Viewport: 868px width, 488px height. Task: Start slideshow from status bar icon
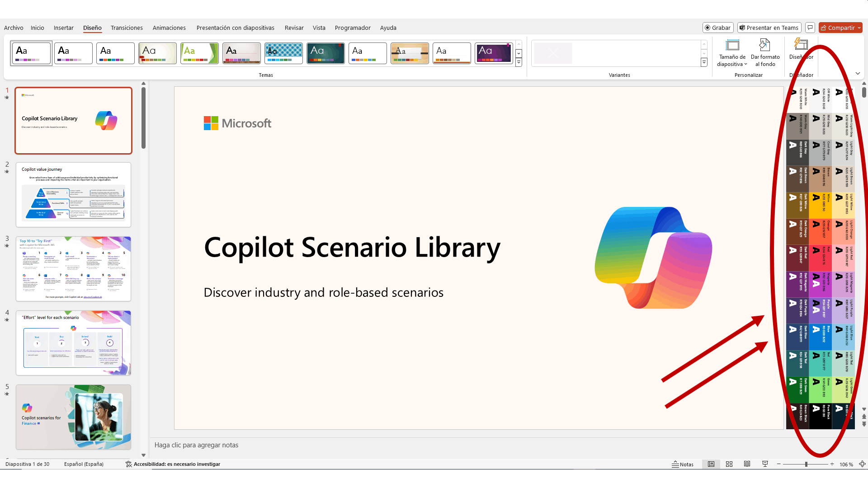(765, 464)
